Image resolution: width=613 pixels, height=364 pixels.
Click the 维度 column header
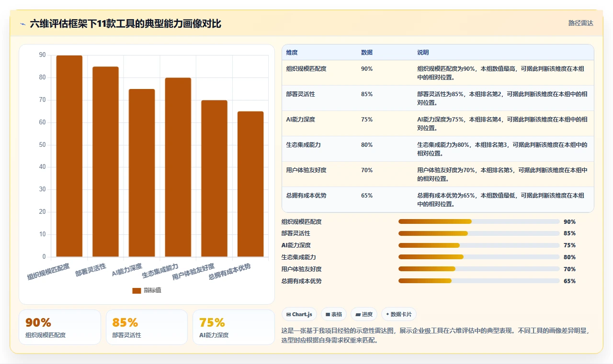click(292, 52)
